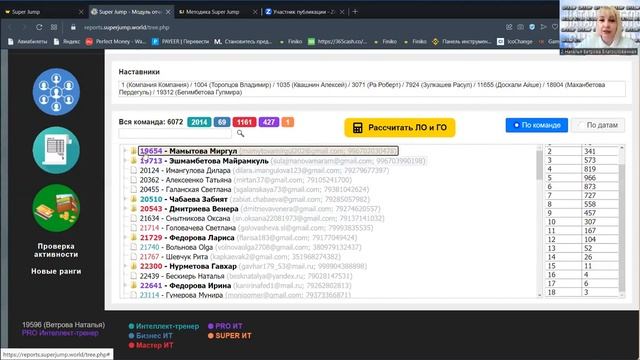
Task: Open the Яндекс bookmark
Action: [67, 41]
